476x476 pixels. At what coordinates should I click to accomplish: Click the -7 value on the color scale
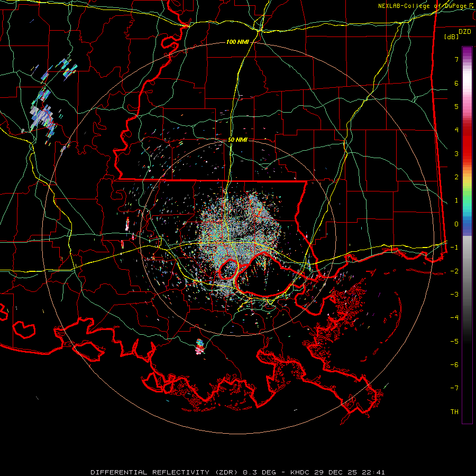point(454,388)
